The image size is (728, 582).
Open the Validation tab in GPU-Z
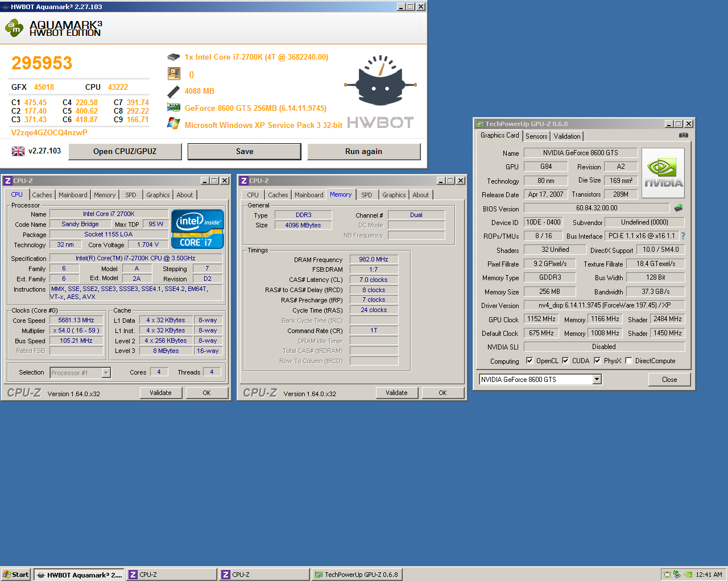[567, 136]
